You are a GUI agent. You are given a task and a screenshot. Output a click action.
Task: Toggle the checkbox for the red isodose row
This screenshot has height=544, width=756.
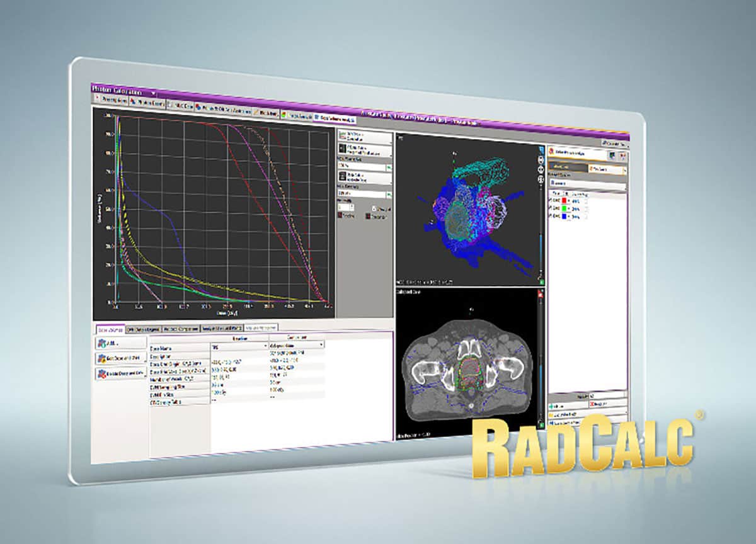click(550, 201)
